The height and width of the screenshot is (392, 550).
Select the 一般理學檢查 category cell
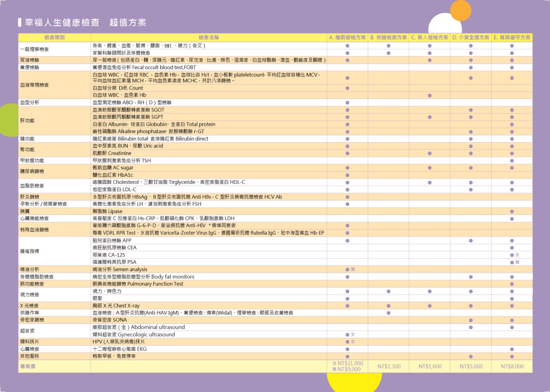point(54,49)
